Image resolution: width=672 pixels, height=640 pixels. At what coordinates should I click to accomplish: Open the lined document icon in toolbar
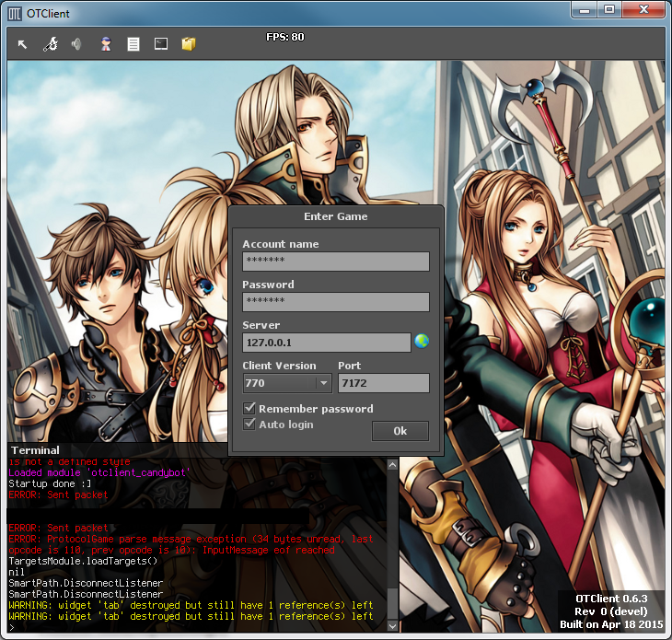tap(133, 43)
